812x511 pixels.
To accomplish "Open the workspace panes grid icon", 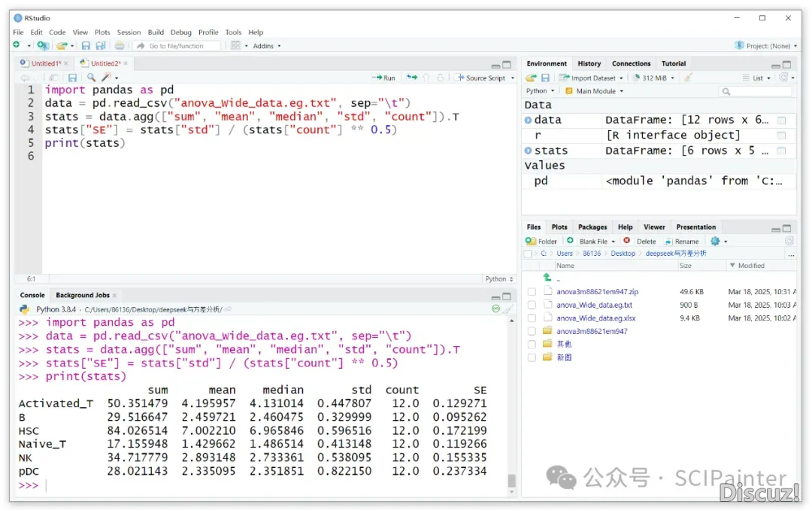I will click(x=235, y=46).
